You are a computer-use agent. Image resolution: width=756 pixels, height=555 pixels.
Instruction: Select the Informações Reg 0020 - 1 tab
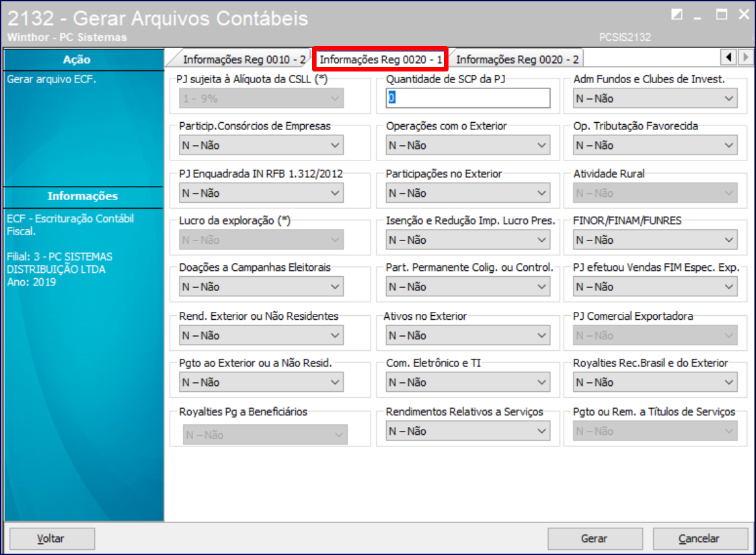pyautogui.click(x=381, y=59)
